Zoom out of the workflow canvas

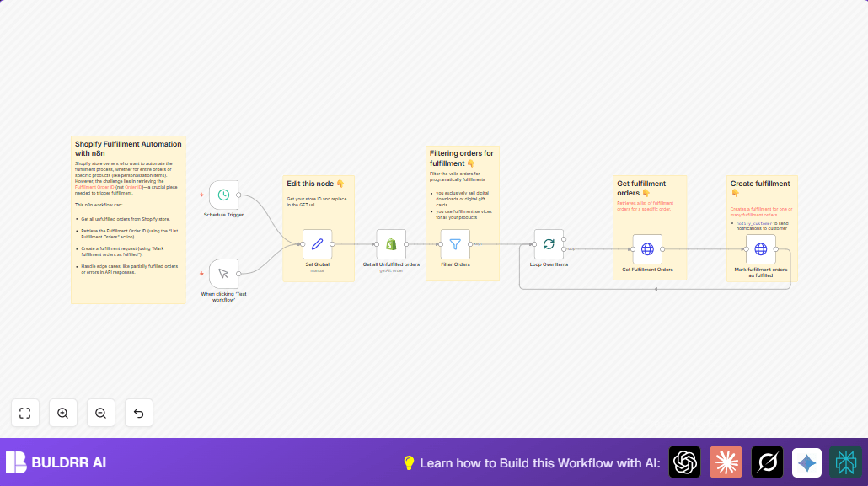coord(101,413)
